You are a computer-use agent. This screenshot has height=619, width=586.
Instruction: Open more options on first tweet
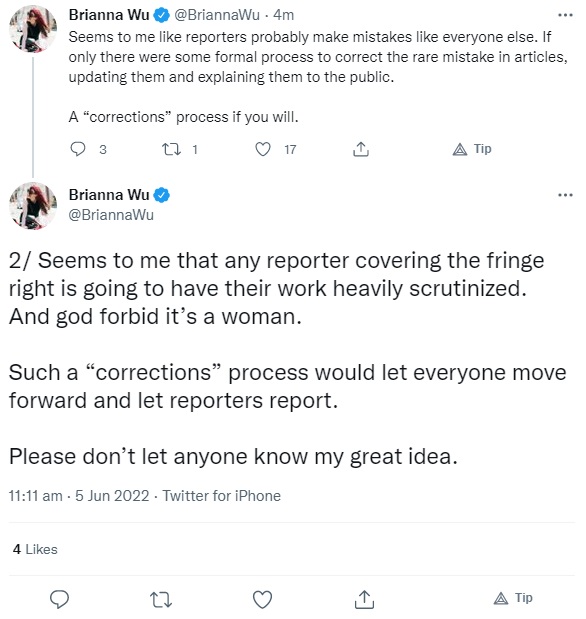click(565, 15)
